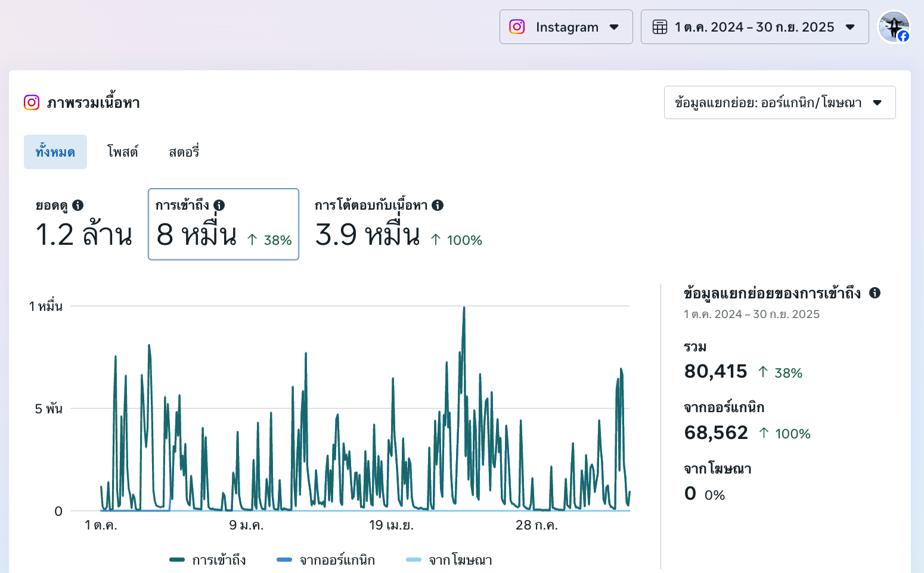924x573 pixels.
Task: Click the highest peak on reach chart
Action: click(464, 309)
